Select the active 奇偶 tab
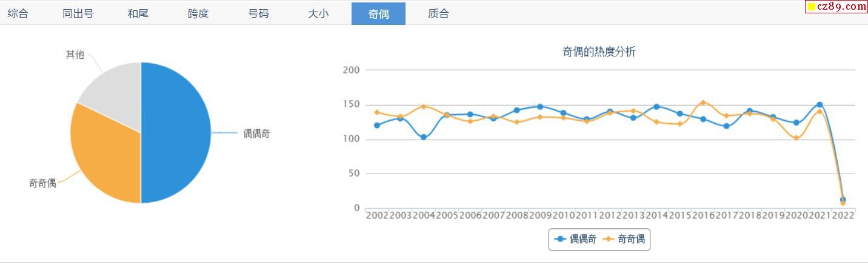 (378, 13)
